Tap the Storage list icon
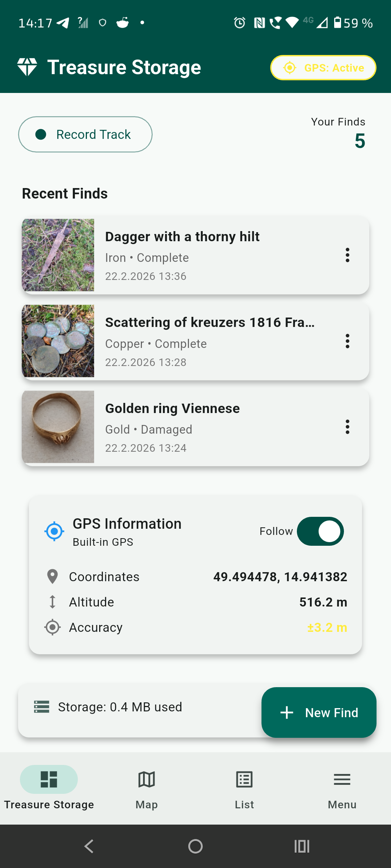The height and width of the screenshot is (868, 391). pos(42,707)
